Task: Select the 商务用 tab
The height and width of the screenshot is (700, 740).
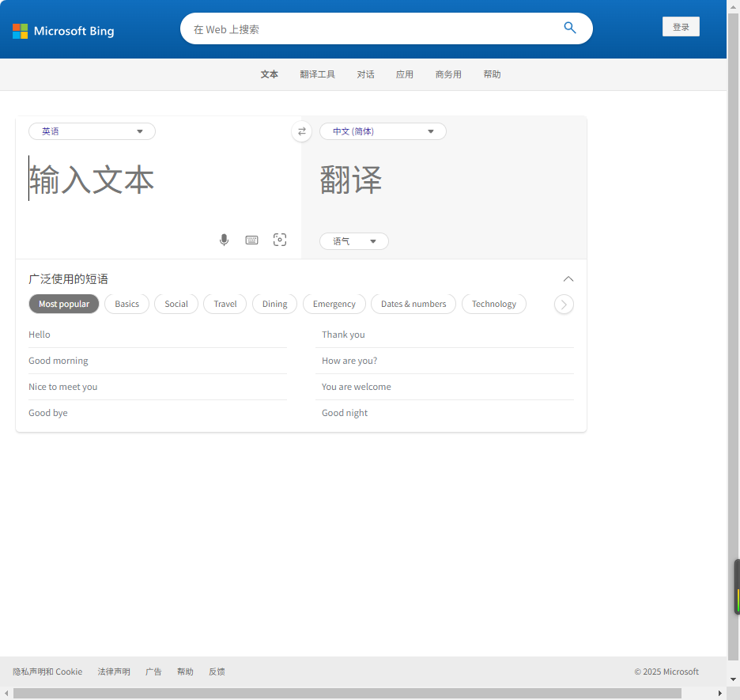Action: tap(448, 74)
